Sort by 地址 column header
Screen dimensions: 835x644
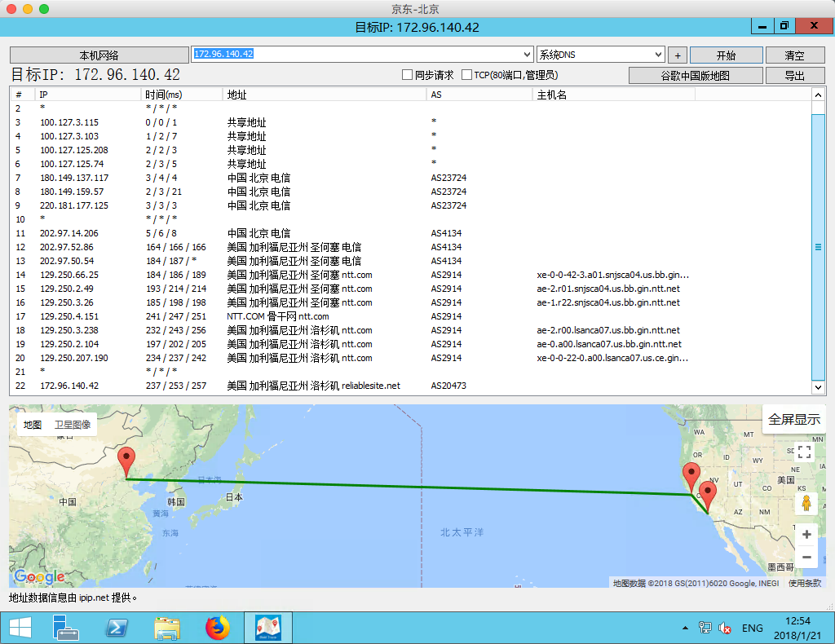pyautogui.click(x=325, y=95)
